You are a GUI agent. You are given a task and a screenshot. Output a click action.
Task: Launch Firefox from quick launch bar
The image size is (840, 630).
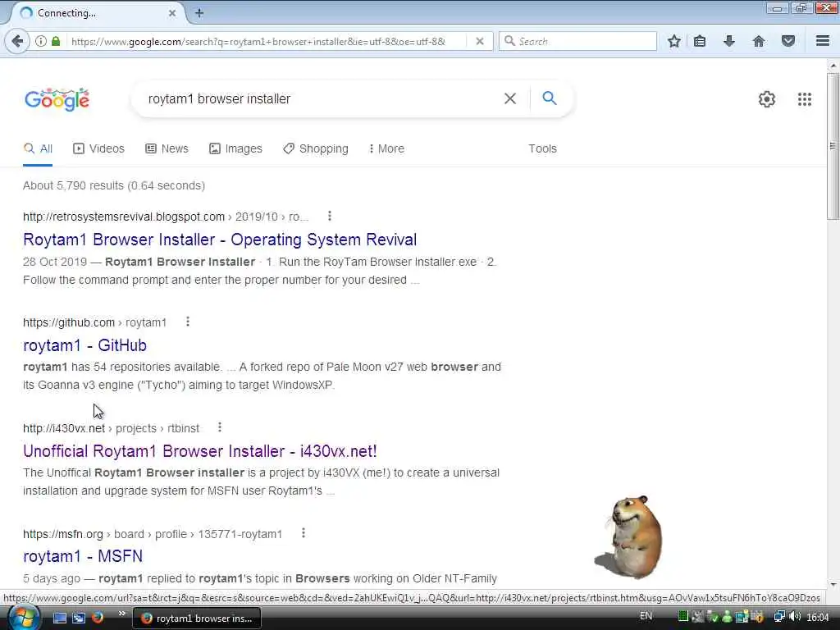(x=98, y=617)
